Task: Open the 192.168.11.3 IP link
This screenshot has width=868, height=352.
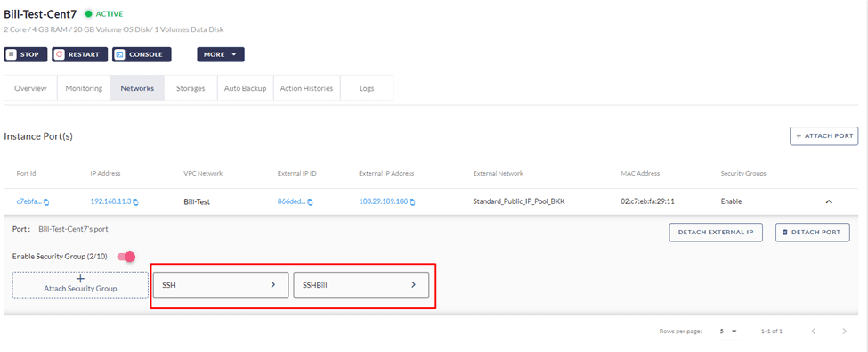Action: (x=110, y=201)
